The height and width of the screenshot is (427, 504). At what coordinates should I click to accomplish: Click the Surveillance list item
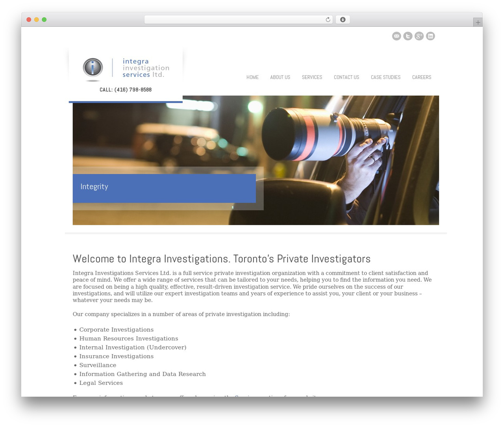98,365
